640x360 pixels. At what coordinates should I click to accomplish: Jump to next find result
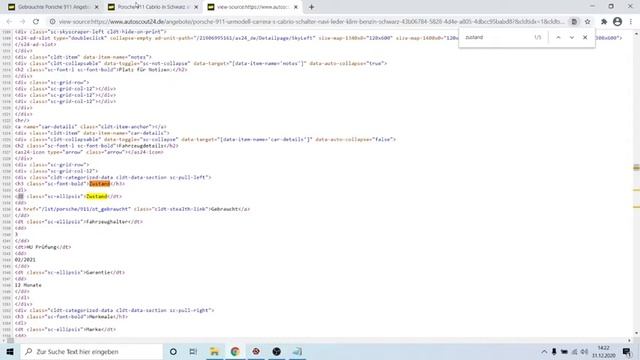(x=571, y=37)
